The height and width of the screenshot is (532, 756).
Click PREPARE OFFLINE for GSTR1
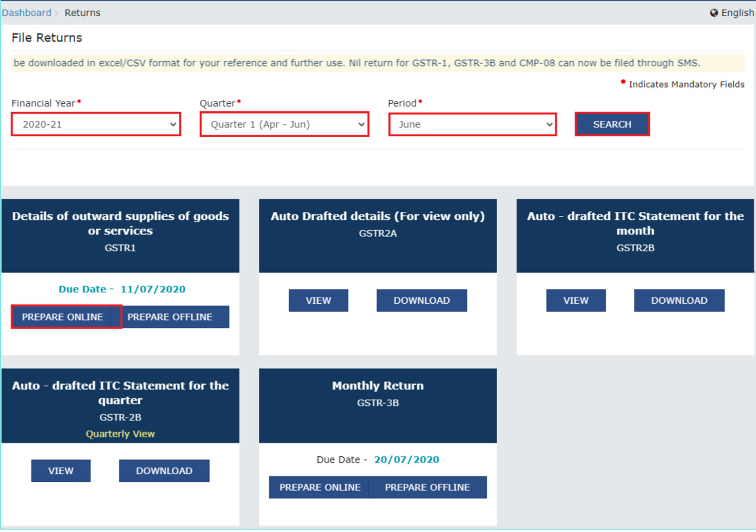(x=170, y=317)
